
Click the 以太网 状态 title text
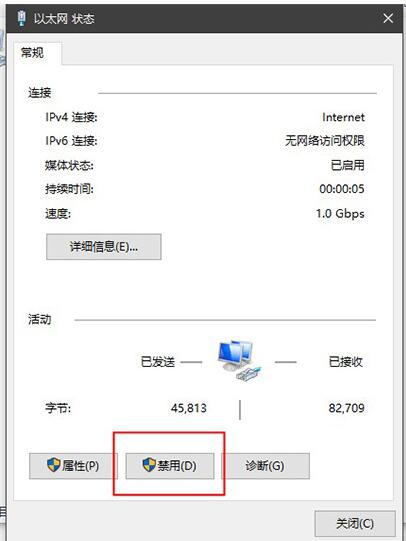click(x=64, y=19)
